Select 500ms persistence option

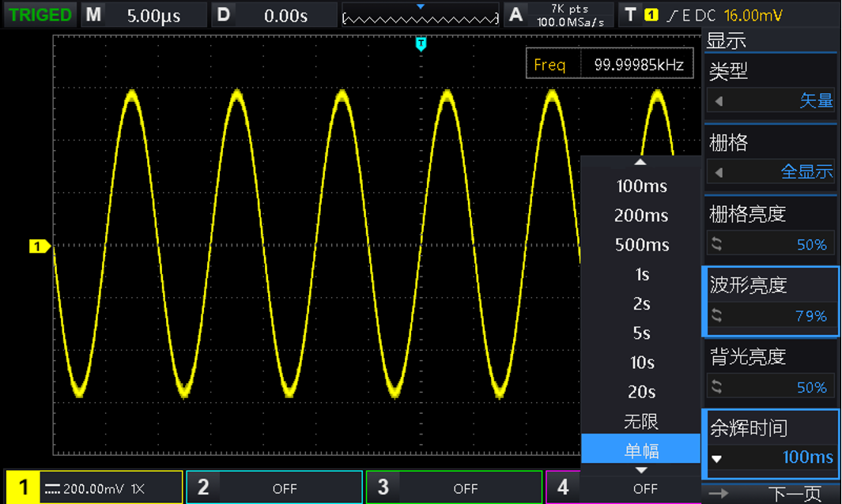tap(641, 245)
